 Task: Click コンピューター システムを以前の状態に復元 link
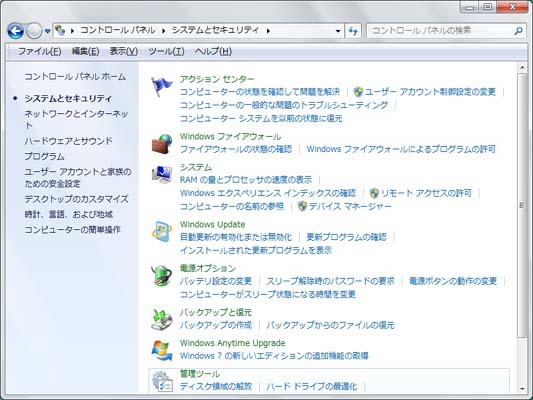[261, 118]
